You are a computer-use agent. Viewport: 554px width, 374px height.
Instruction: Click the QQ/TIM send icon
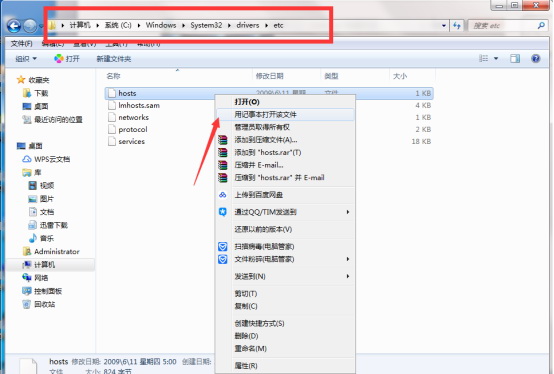(223, 212)
